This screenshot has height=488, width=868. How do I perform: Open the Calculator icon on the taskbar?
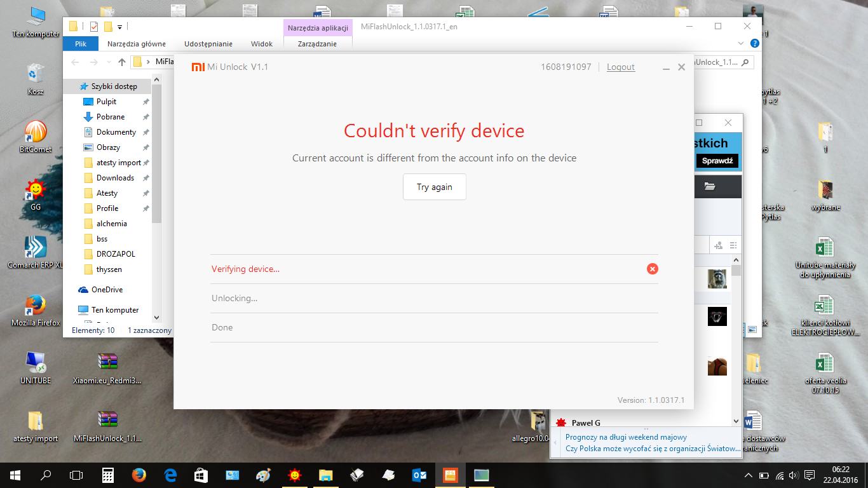[107, 475]
